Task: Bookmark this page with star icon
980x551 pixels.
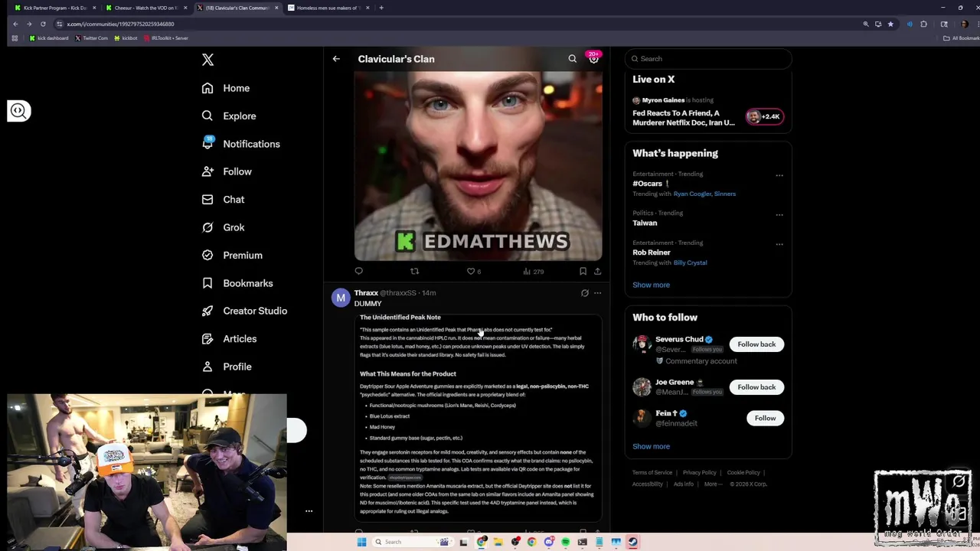Action: 890,24
